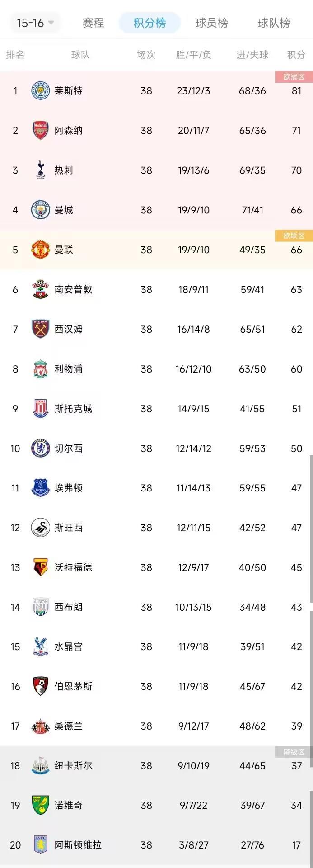This screenshot has height=868, width=313.
Task: Select the Swansea (斯旺西) swan icon
Action: (x=40, y=528)
